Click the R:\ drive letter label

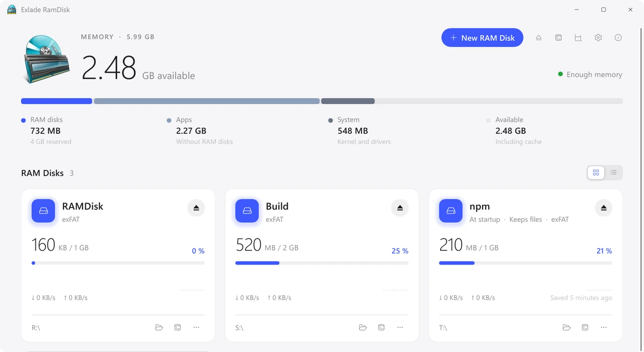point(36,327)
